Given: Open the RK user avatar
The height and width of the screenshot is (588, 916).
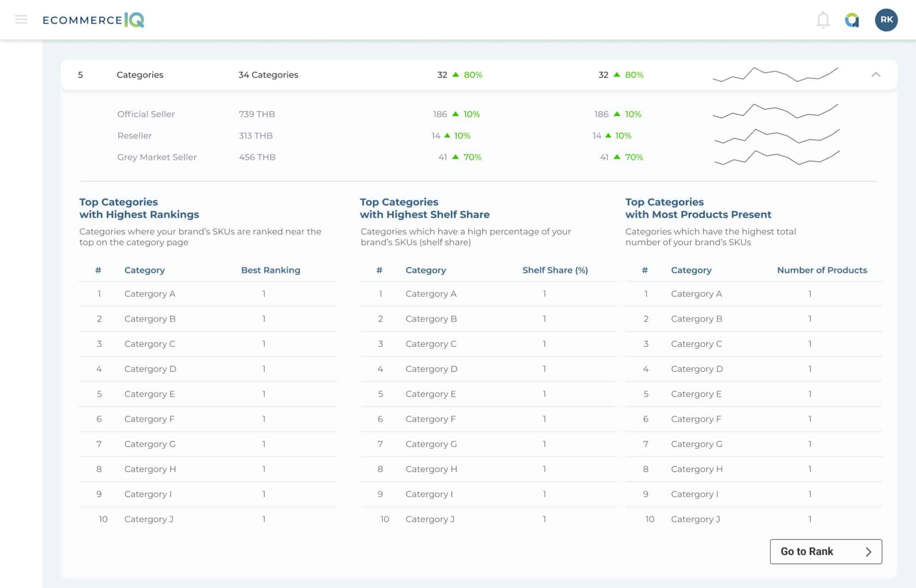Looking at the screenshot, I should tap(886, 20).
